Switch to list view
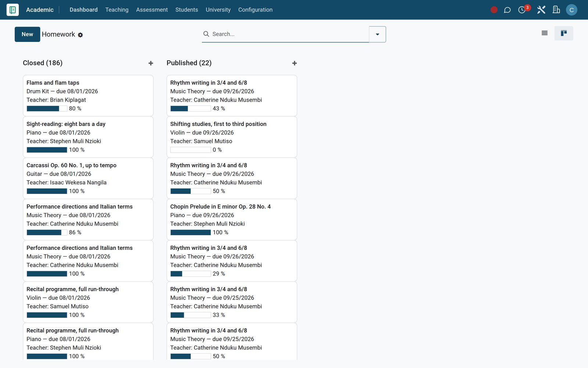The width and height of the screenshot is (588, 368). 545,33
